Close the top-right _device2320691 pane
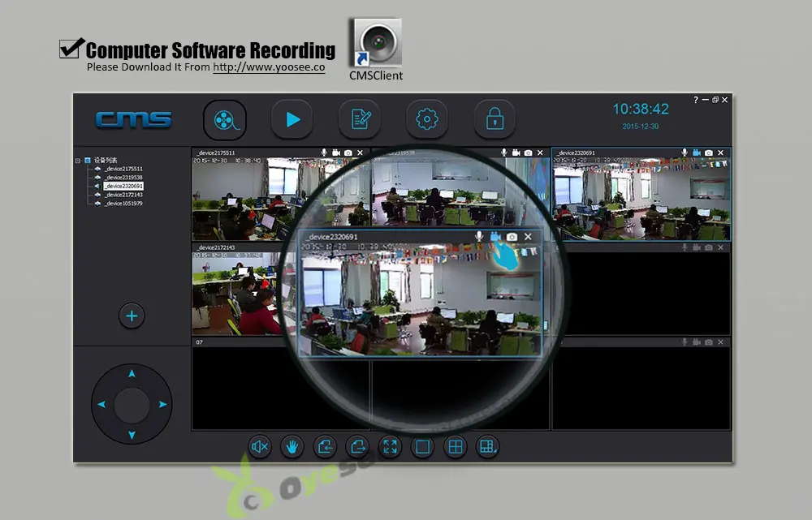The image size is (812, 520). point(720,153)
